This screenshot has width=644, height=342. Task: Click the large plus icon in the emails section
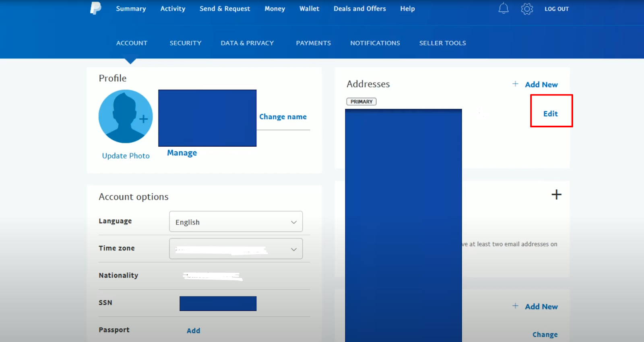(x=556, y=195)
